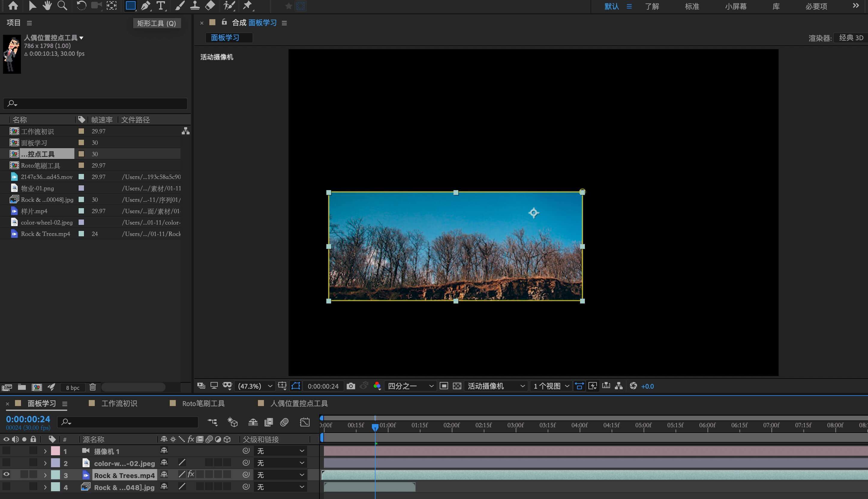Click the current time 0:00:00:24 display
The image size is (868, 499).
28,419
